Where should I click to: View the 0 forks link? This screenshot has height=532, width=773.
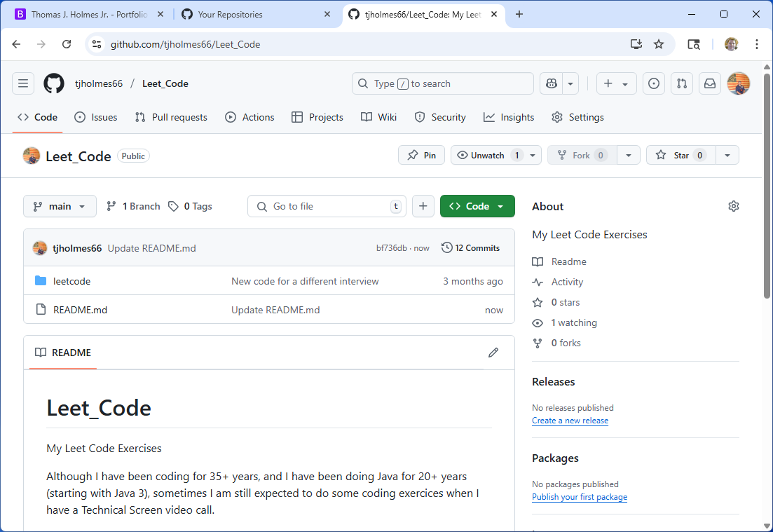click(556, 343)
